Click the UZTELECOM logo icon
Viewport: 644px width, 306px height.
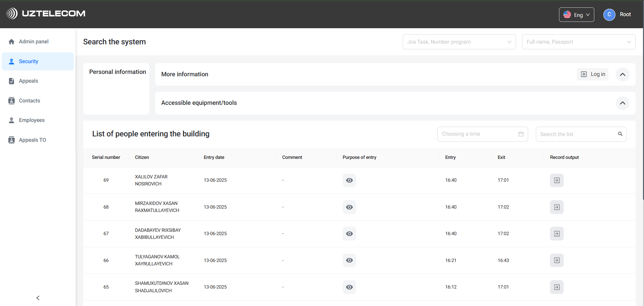pyautogui.click(x=11, y=13)
